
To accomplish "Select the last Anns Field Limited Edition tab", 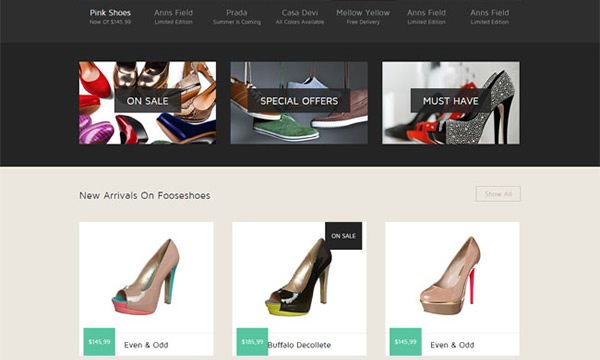I will pyautogui.click(x=489, y=17).
